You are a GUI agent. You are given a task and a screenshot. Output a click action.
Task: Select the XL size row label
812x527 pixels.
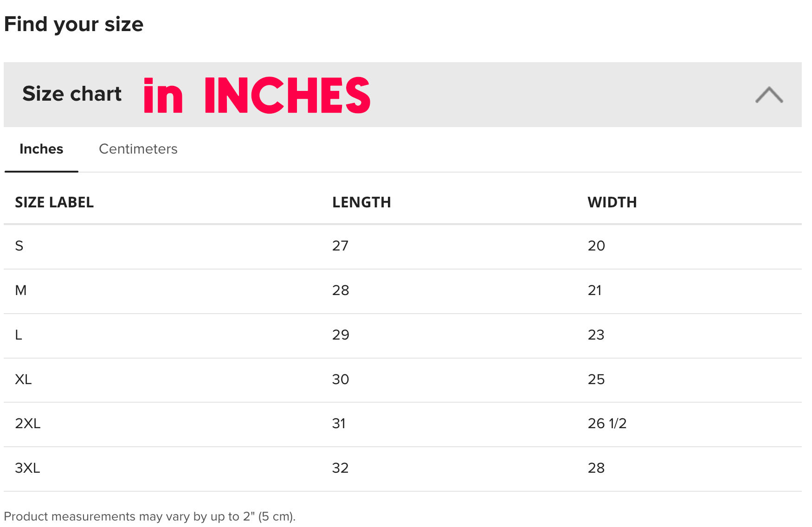[23, 379]
